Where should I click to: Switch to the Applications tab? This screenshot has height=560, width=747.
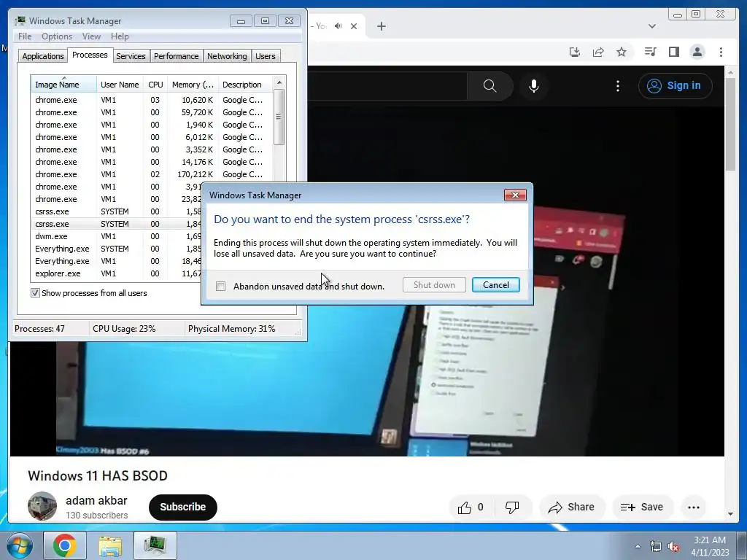click(x=43, y=56)
